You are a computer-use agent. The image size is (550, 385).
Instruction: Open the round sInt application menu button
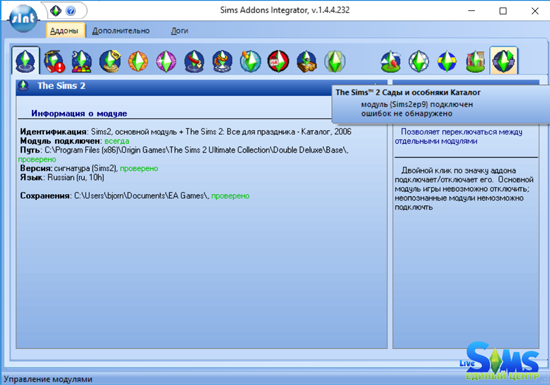click(x=23, y=18)
